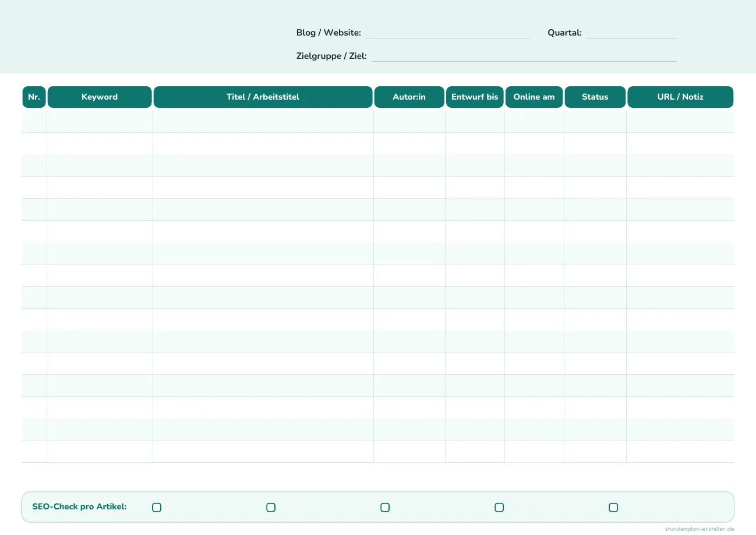Select the Autor:in column header
This screenshot has height=535, width=756.
[x=409, y=97]
